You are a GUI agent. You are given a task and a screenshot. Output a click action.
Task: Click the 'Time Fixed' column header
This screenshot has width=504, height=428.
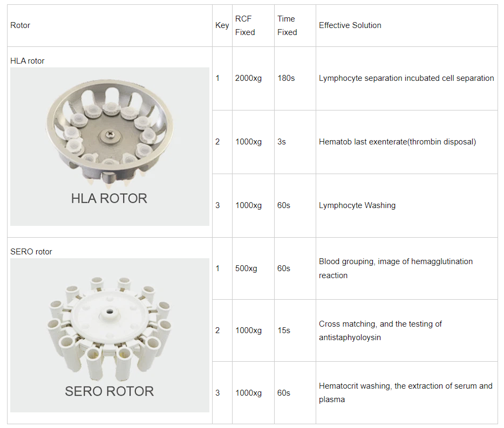coord(287,25)
